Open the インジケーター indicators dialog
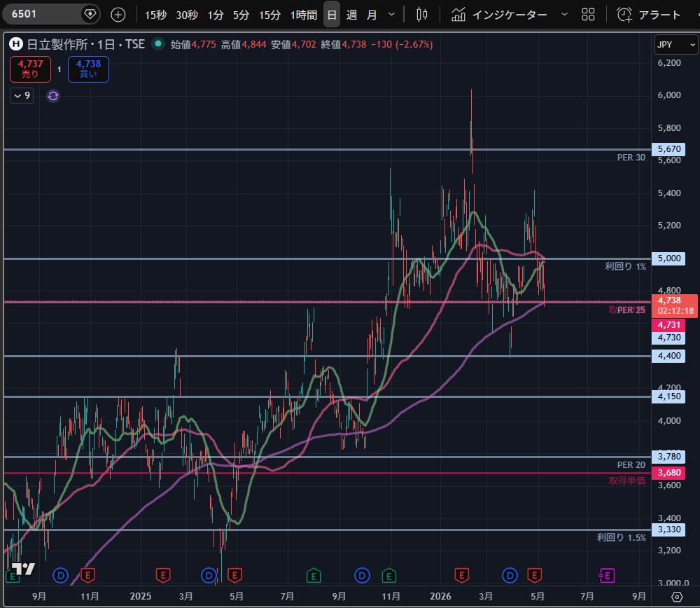 click(499, 15)
